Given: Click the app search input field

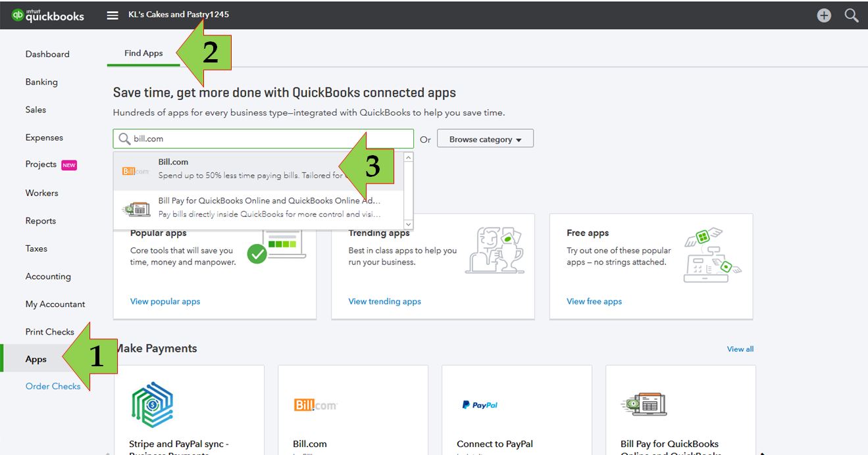Looking at the screenshot, I should coord(263,139).
